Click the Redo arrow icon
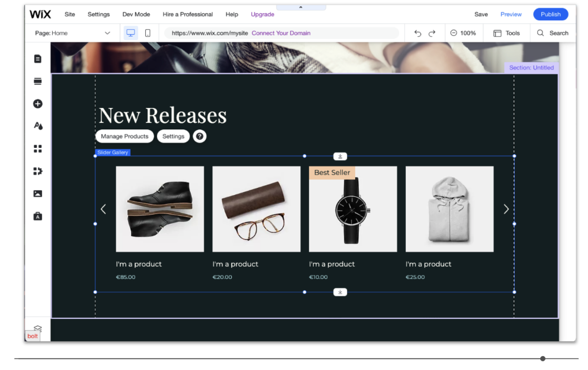 (x=432, y=33)
